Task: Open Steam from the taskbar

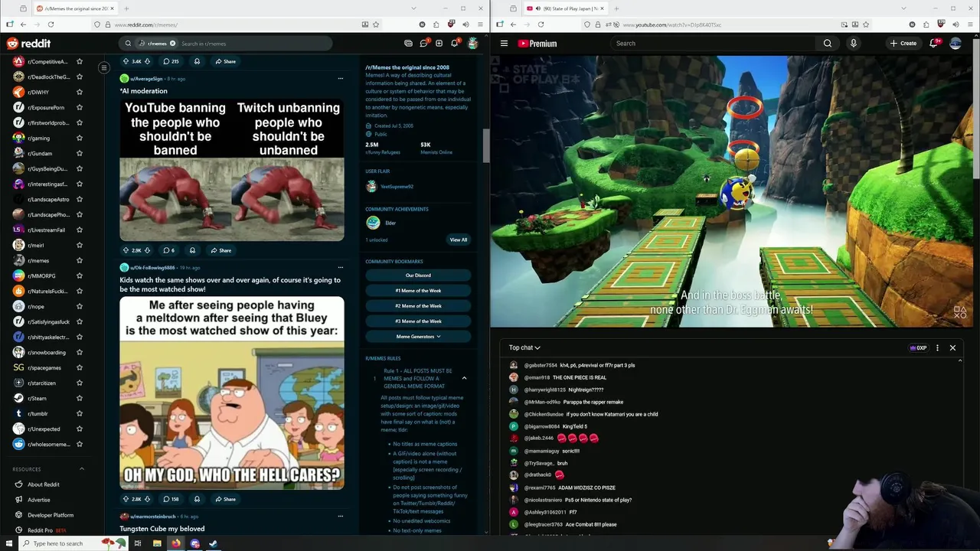Action: coord(214,543)
